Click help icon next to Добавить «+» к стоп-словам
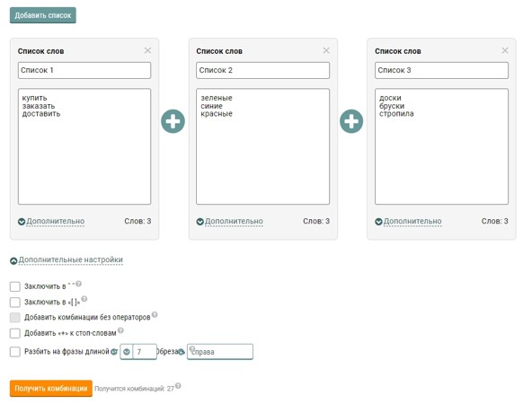 (120, 330)
